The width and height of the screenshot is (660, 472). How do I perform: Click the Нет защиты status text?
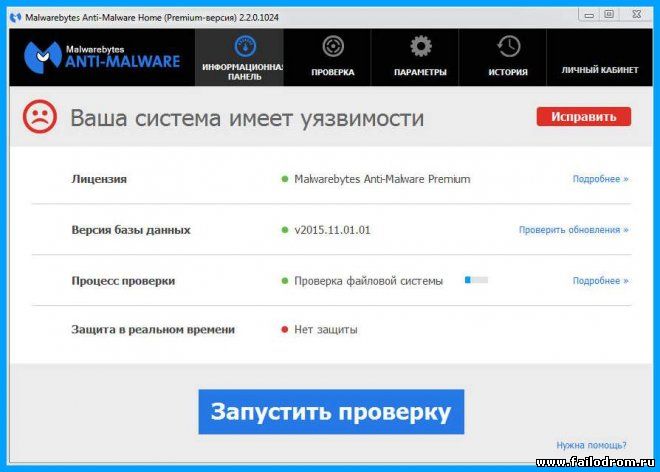coord(326,329)
